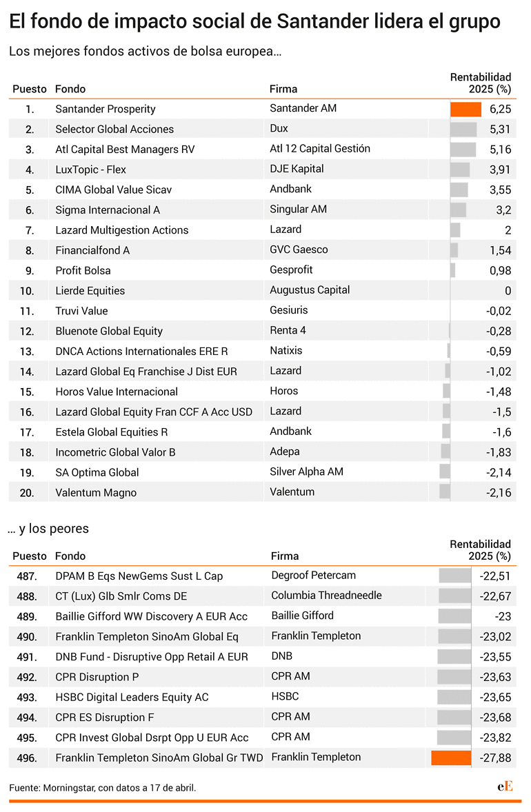Click the Fuente: Morningstar source note
The width and height of the screenshot is (531, 812).
[103, 788]
